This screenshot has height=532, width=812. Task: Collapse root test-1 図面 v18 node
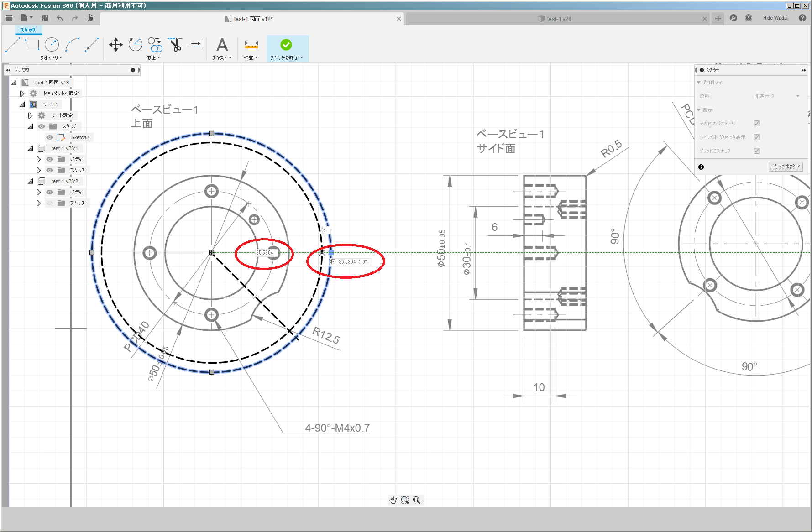pos(14,83)
